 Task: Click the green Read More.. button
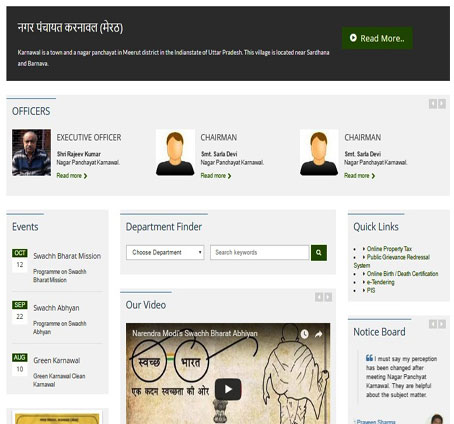click(x=377, y=38)
